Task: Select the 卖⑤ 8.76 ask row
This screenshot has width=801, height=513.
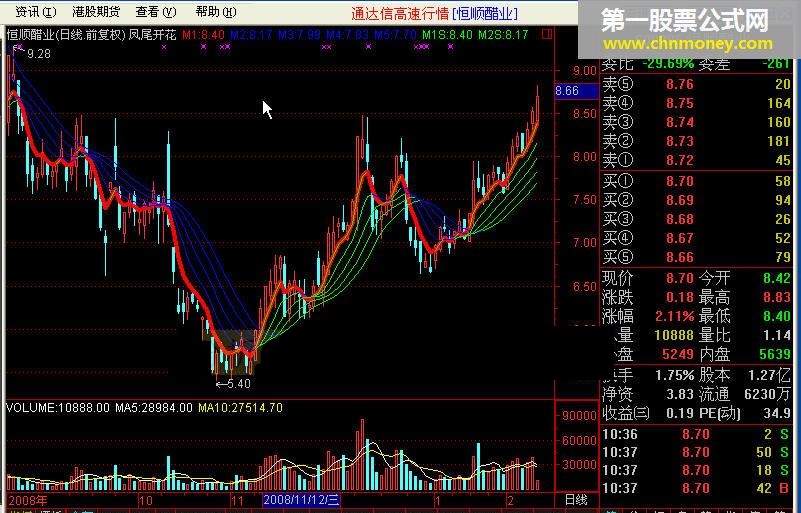Action: 697,84
